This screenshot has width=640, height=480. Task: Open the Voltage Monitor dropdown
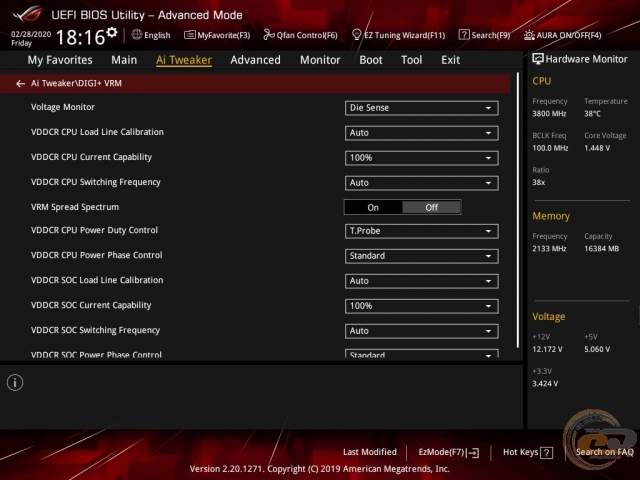coord(422,108)
